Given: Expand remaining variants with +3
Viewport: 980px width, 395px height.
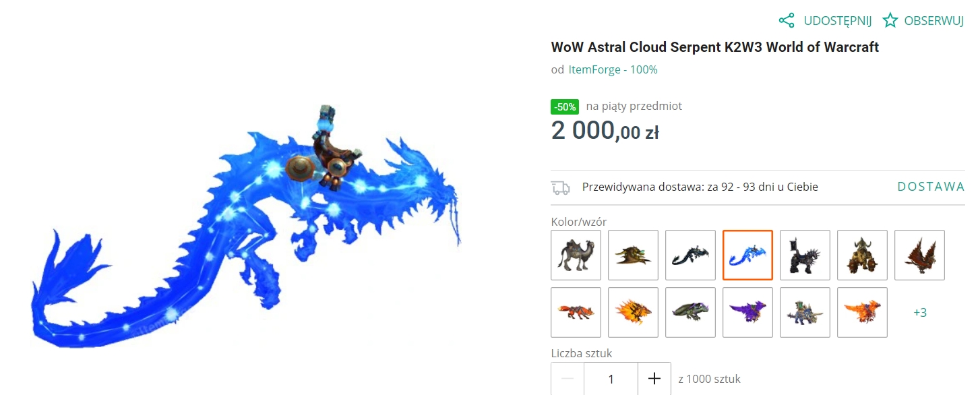Looking at the screenshot, I should coord(919,313).
